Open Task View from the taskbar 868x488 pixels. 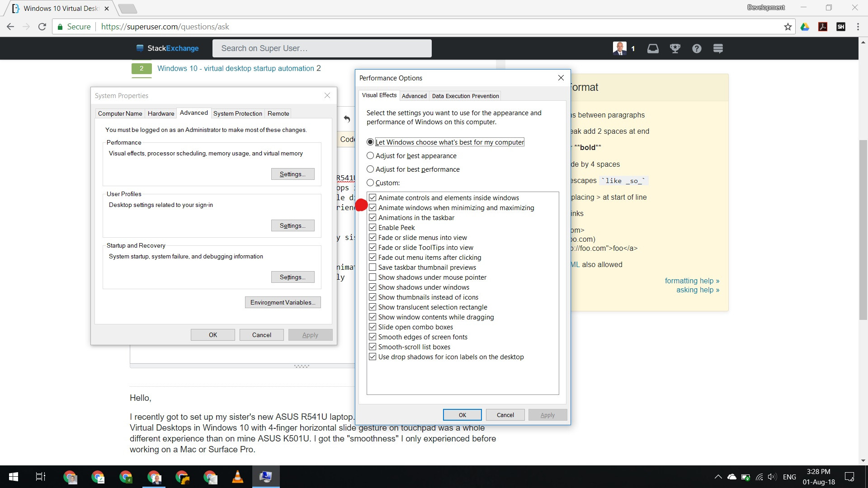tap(40, 477)
